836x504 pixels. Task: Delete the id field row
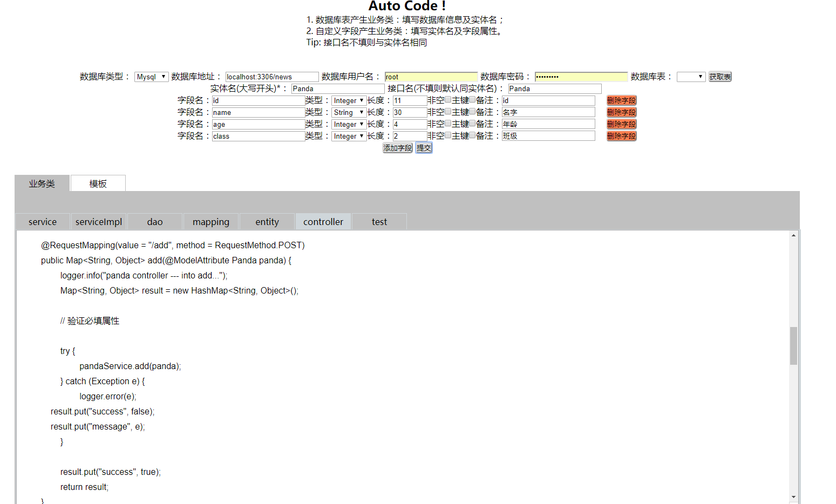point(622,100)
